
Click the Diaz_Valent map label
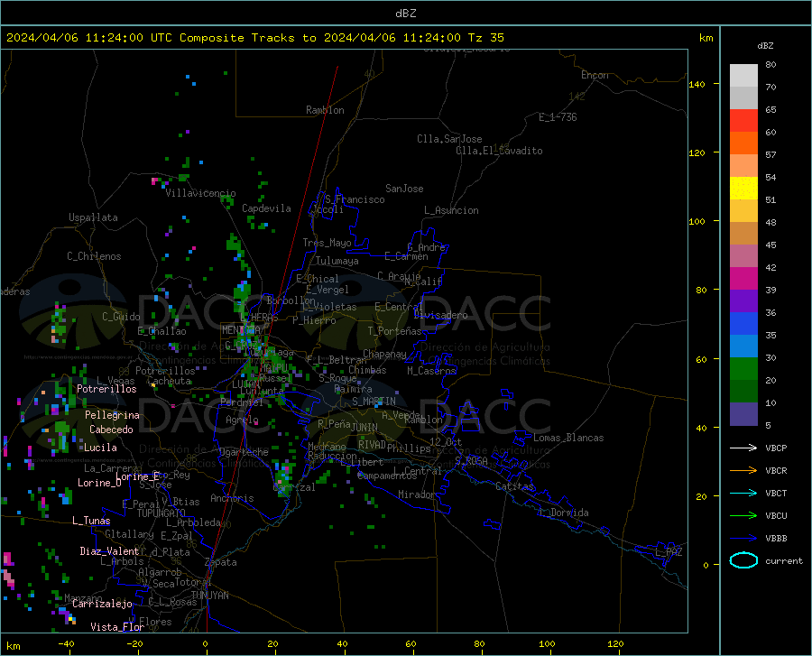pos(109,551)
